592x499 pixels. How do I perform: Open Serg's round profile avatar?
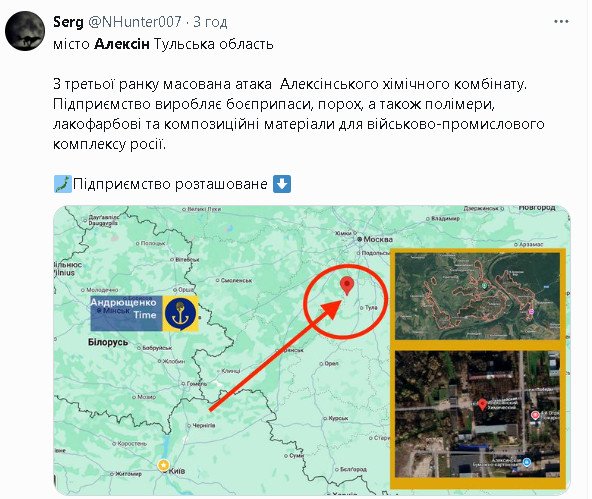(x=25, y=31)
